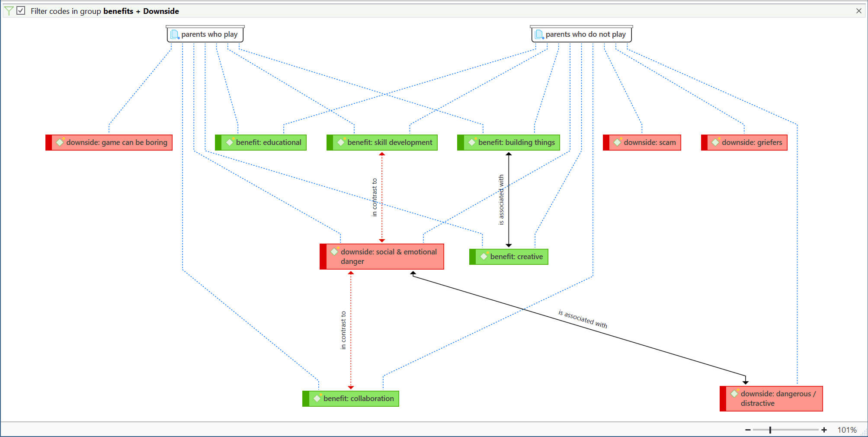
Task: Click green color bar of benefit: collaboration
Action: tap(306, 398)
